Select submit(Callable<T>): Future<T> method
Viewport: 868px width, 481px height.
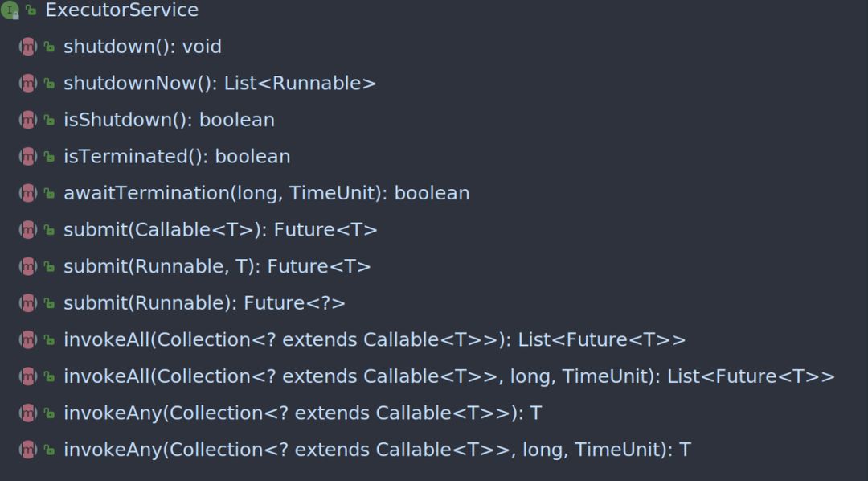[x=220, y=229]
